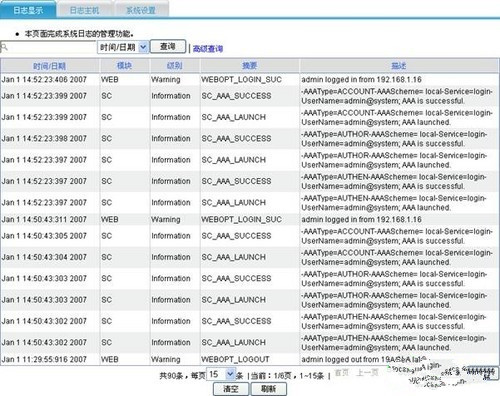Click the search keyword input field
Viewport: 500px width, 396px height.
coord(48,47)
